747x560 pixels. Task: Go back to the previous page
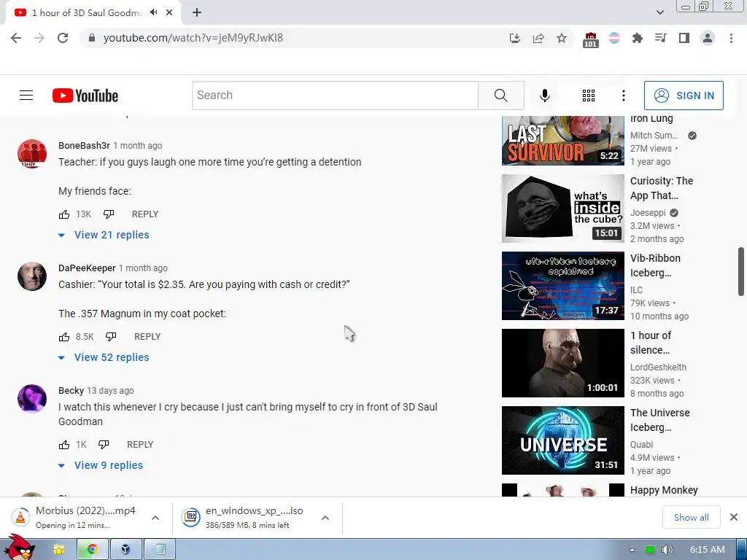16,38
